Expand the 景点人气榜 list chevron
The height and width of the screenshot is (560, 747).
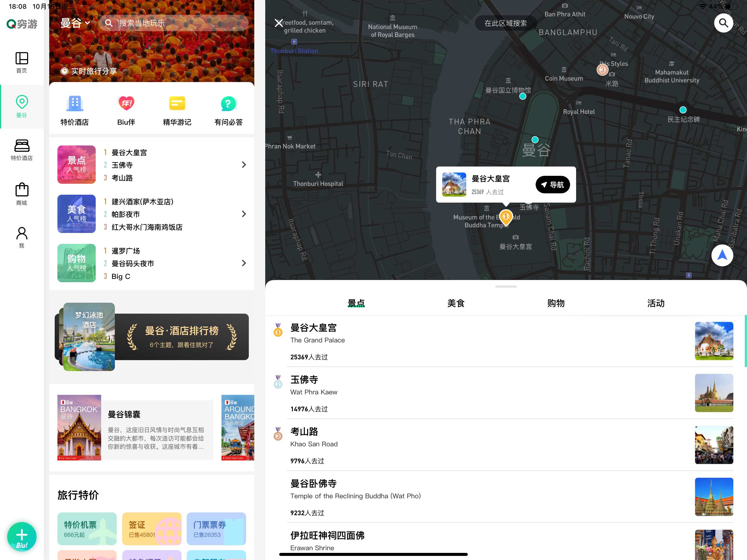(244, 165)
